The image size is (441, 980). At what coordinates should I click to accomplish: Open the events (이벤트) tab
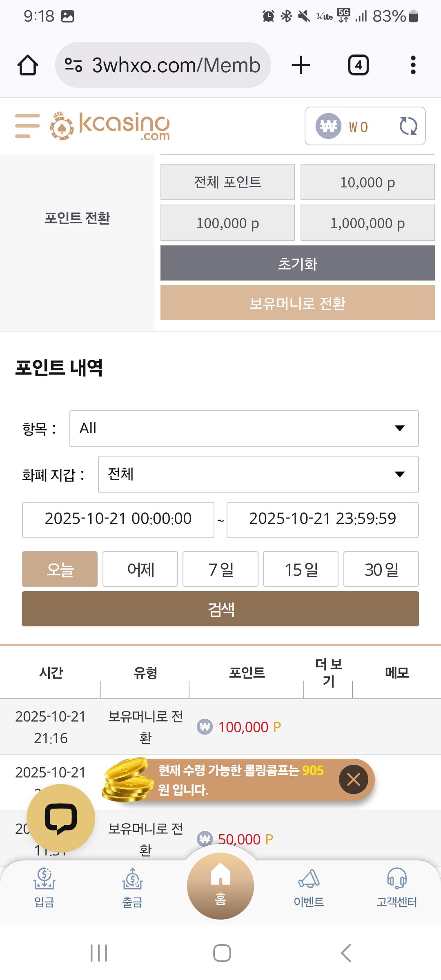pos(309,888)
